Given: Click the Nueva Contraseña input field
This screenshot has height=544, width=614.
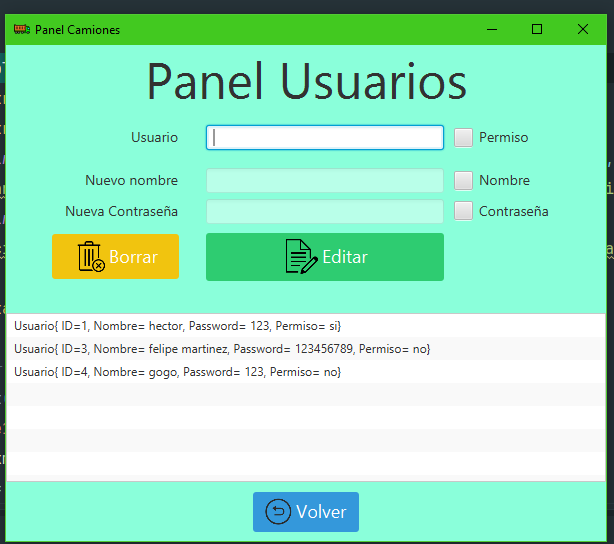Looking at the screenshot, I should 325,211.
